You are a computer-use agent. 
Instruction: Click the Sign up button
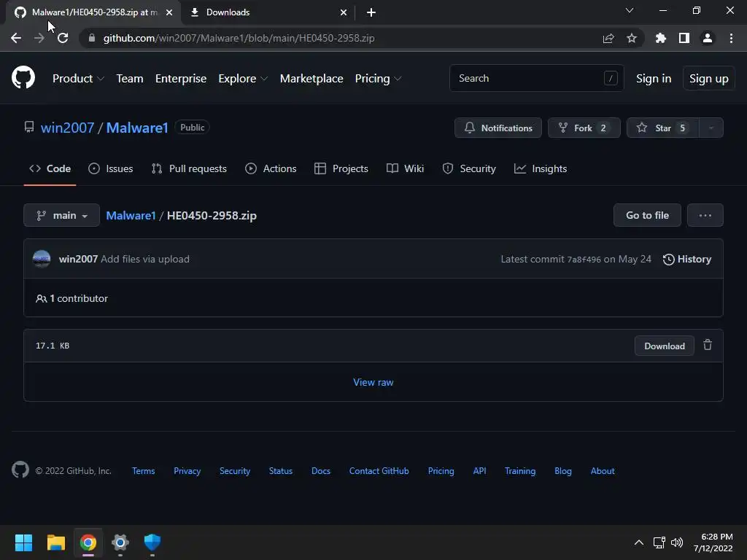coord(709,79)
